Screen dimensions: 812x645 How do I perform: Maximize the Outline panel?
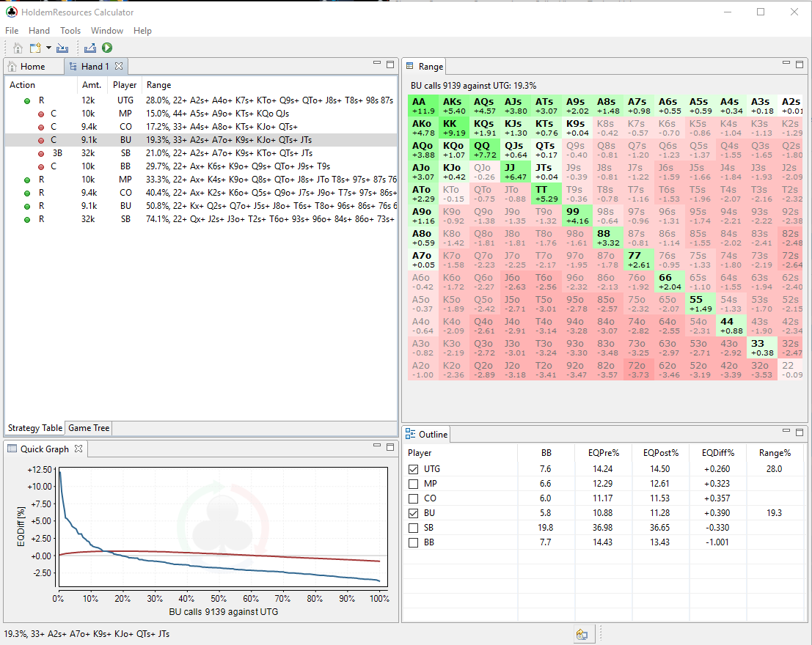800,432
